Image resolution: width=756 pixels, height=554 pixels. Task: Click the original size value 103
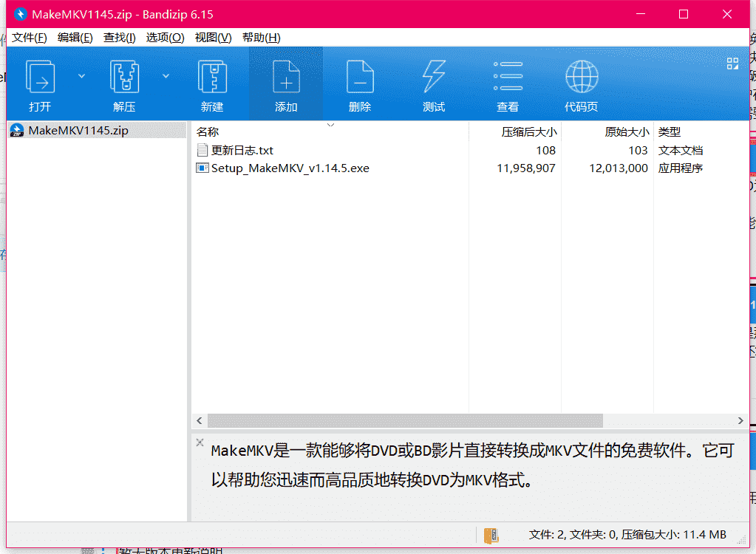[638, 150]
